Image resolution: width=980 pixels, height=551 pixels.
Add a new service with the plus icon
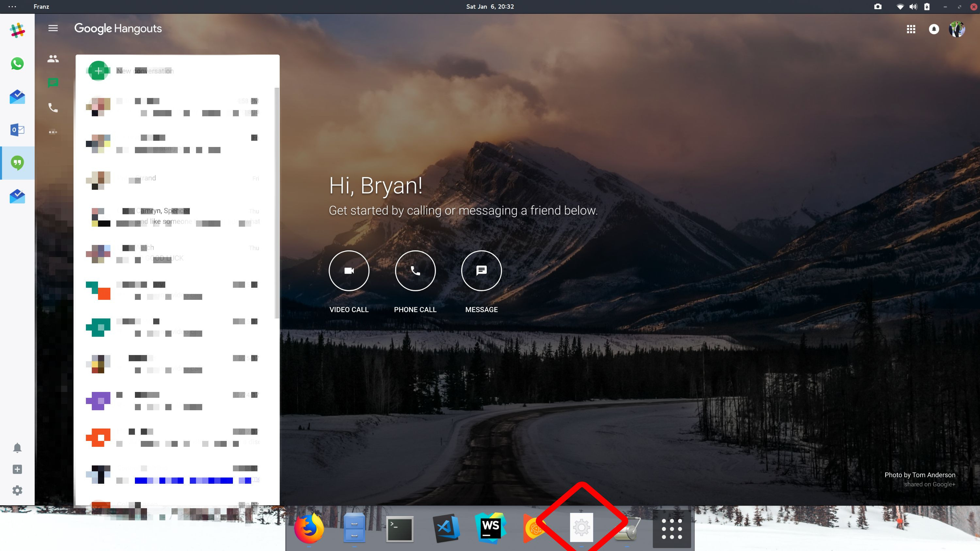(x=17, y=469)
